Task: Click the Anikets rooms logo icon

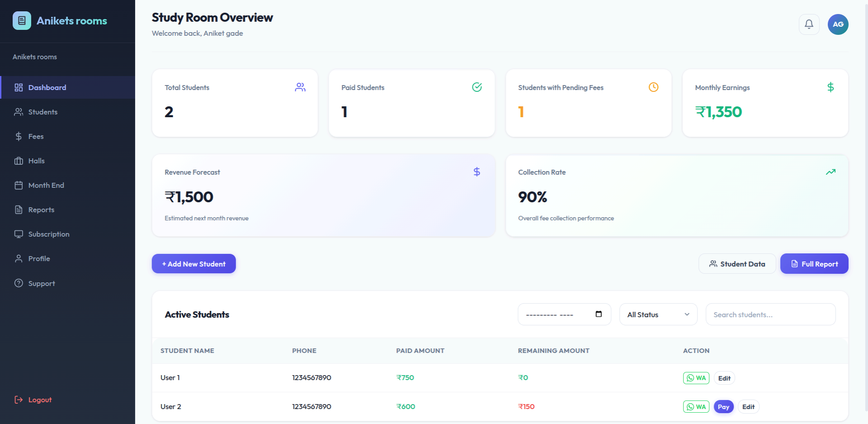Action: click(22, 21)
